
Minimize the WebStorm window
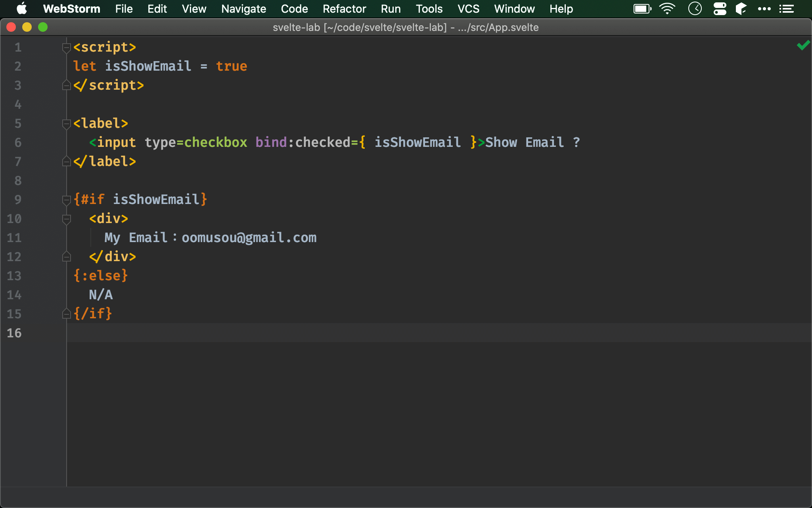pyautogui.click(x=27, y=27)
